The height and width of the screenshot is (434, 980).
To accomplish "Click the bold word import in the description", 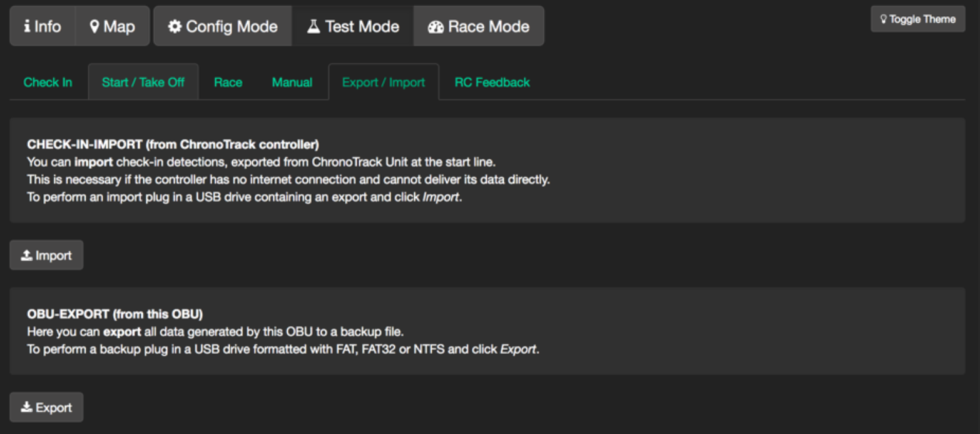I will pyautogui.click(x=94, y=162).
